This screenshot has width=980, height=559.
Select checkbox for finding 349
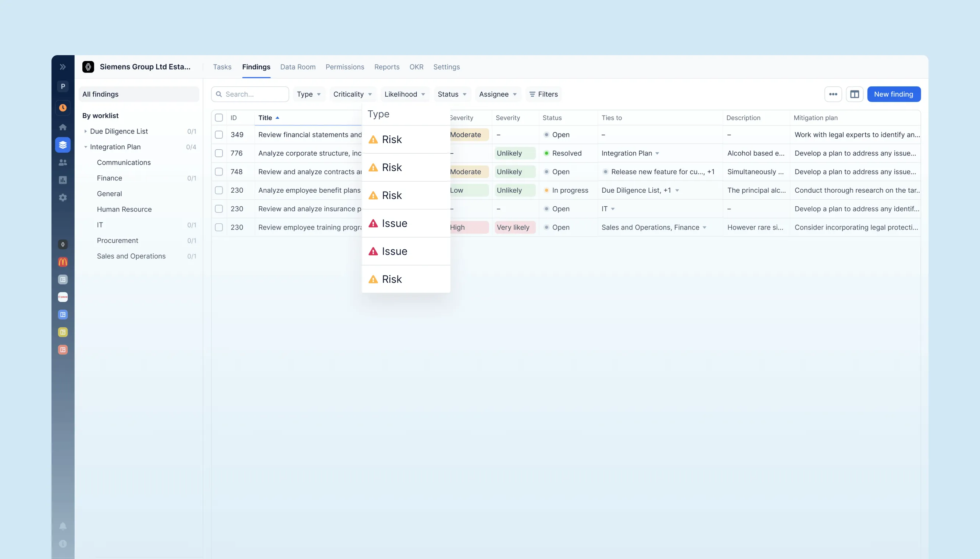[219, 135]
